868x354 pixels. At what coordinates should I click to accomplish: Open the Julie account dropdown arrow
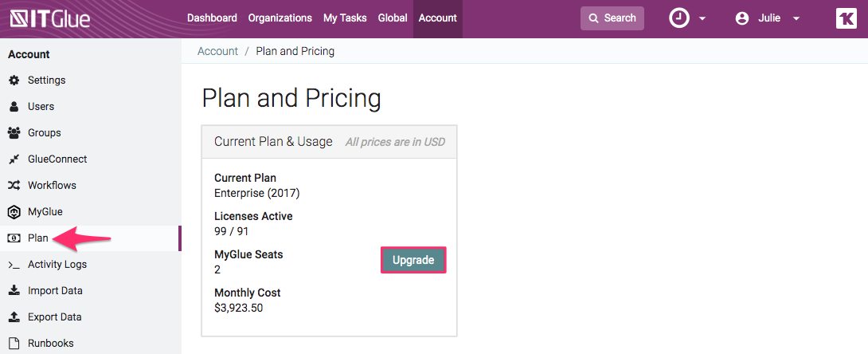tap(796, 19)
